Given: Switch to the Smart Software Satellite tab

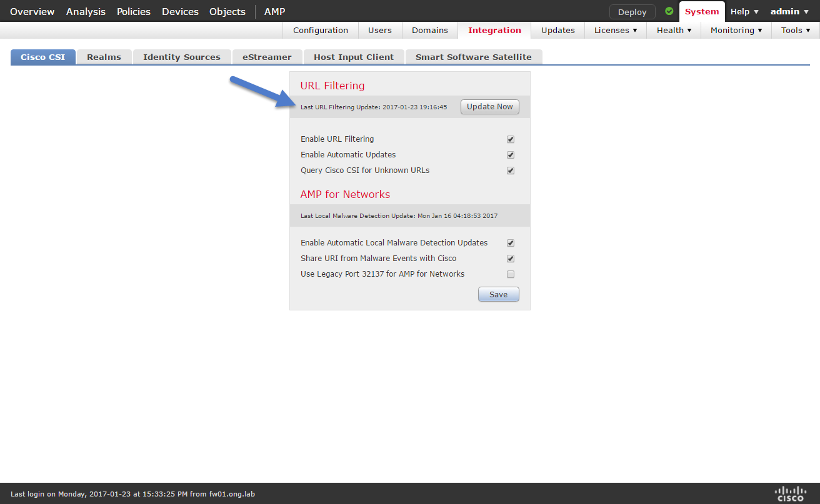Looking at the screenshot, I should (474, 57).
